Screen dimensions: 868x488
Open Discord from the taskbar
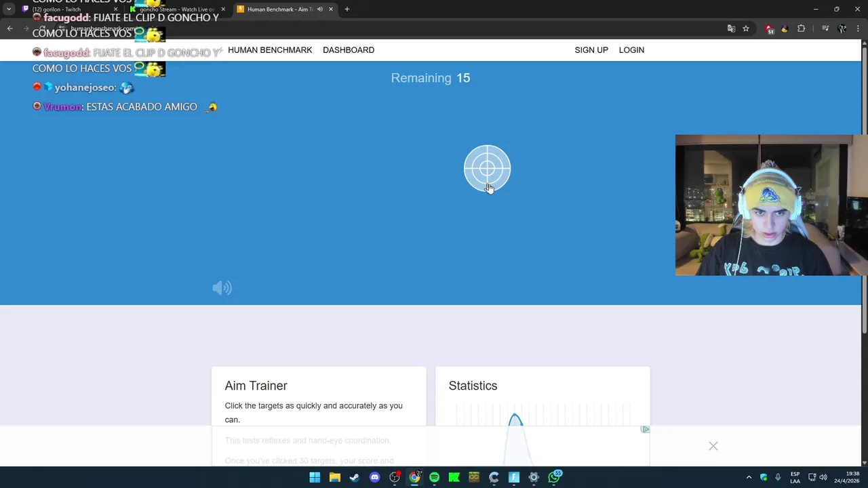(374, 477)
